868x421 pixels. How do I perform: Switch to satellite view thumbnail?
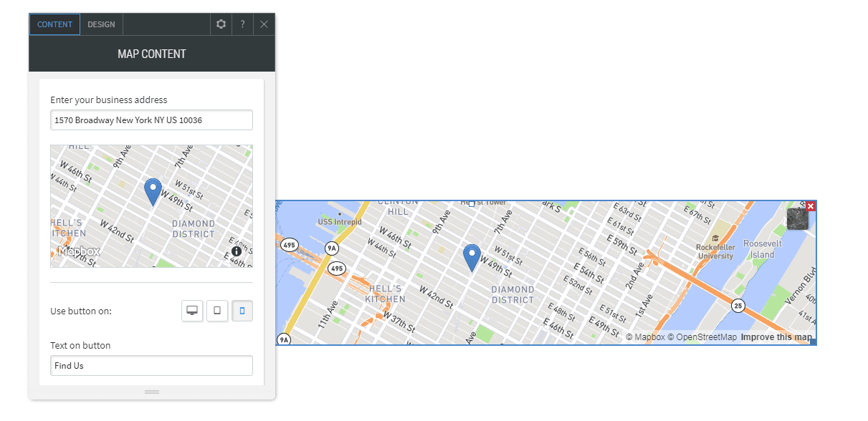pyautogui.click(x=797, y=218)
